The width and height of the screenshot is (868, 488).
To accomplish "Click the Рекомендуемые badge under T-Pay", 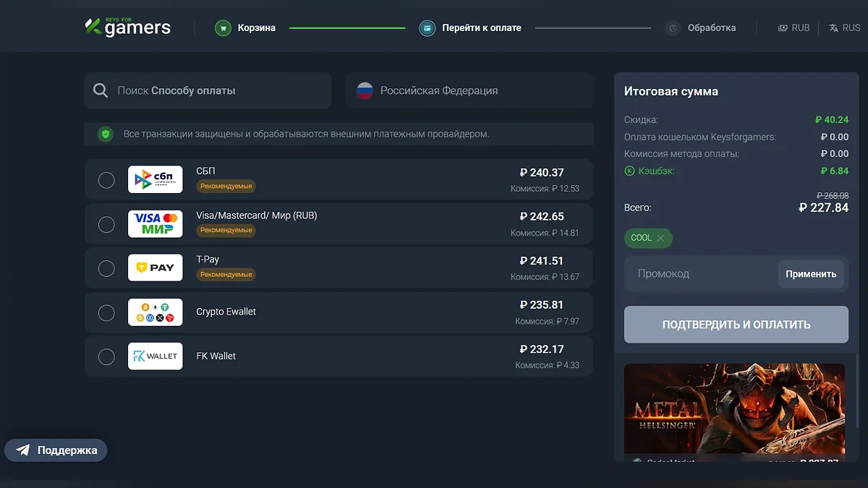I will point(226,275).
